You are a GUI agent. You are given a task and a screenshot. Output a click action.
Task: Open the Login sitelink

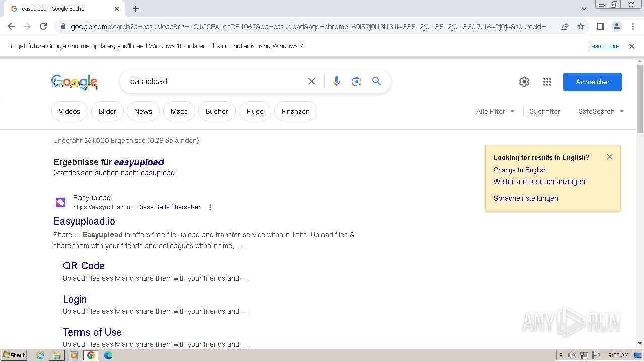[74, 299]
